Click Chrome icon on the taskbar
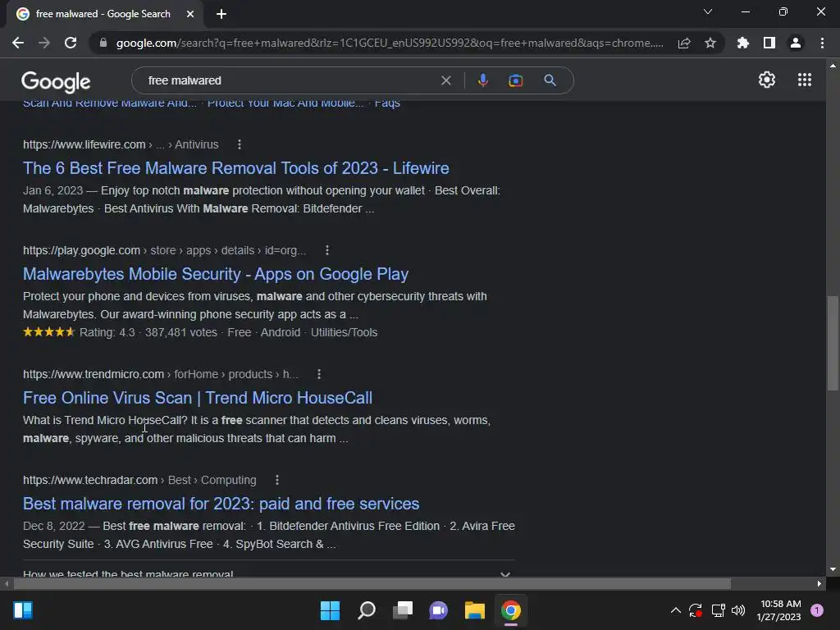The height and width of the screenshot is (630, 840). coord(511,610)
